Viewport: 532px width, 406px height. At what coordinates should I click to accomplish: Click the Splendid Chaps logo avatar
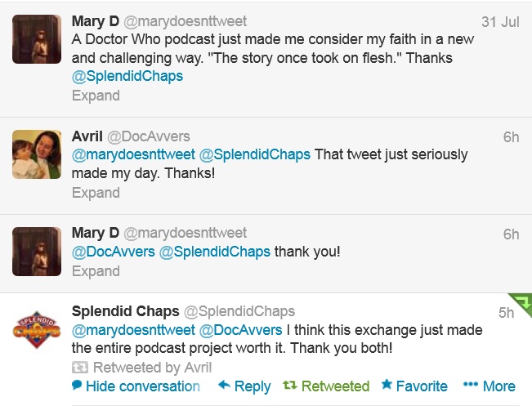tap(37, 330)
